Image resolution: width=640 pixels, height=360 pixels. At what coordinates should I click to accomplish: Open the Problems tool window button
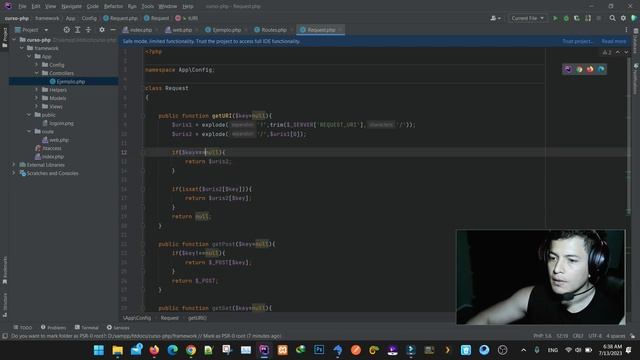pos(53,327)
